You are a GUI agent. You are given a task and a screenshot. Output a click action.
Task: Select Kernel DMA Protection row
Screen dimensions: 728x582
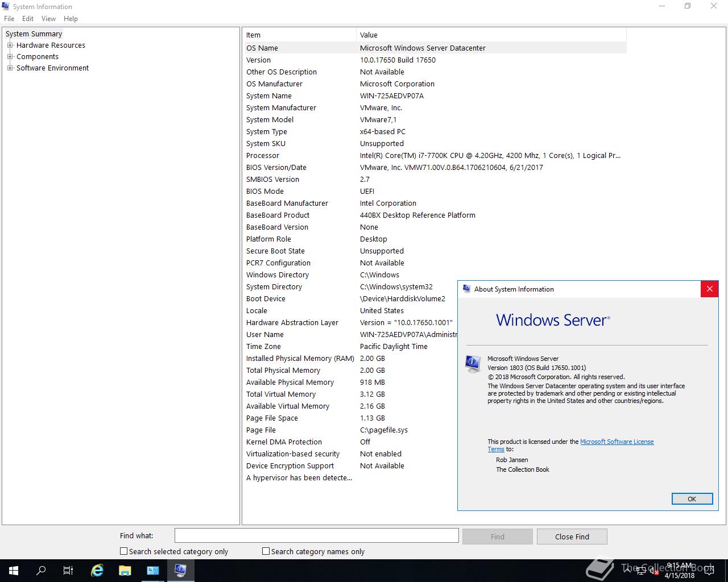point(351,442)
